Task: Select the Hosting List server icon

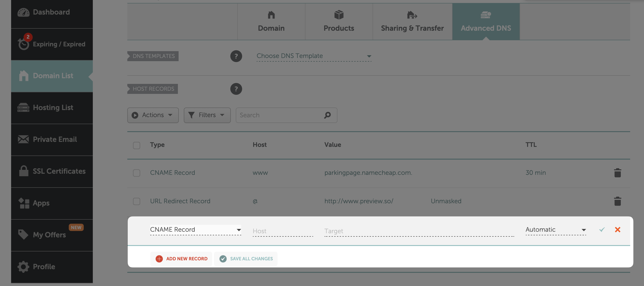Action: [24, 108]
